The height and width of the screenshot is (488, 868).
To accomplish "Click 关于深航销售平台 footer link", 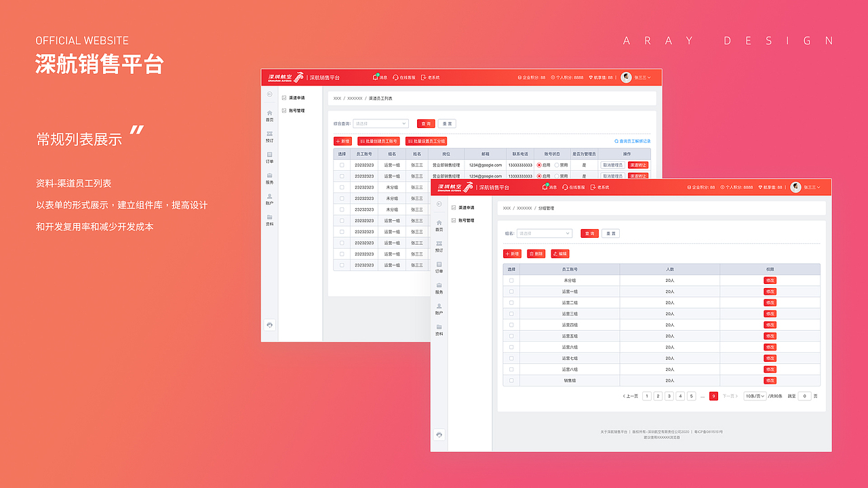I will click(x=614, y=432).
